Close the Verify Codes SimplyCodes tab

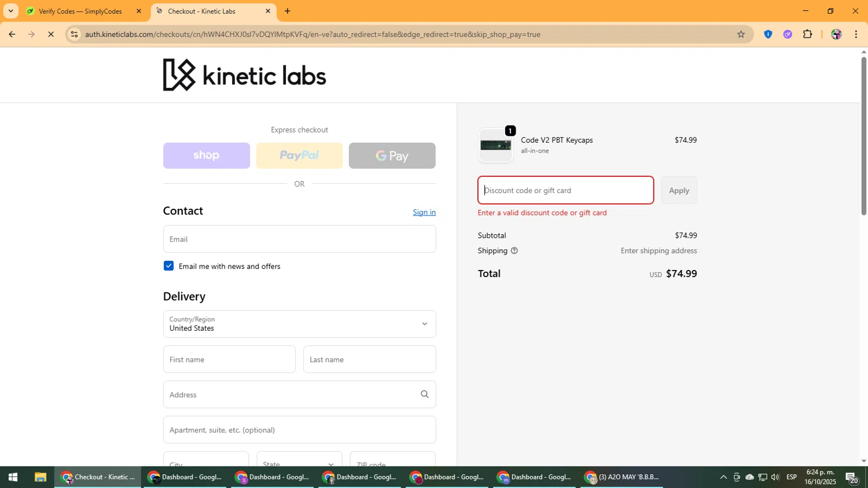click(138, 11)
